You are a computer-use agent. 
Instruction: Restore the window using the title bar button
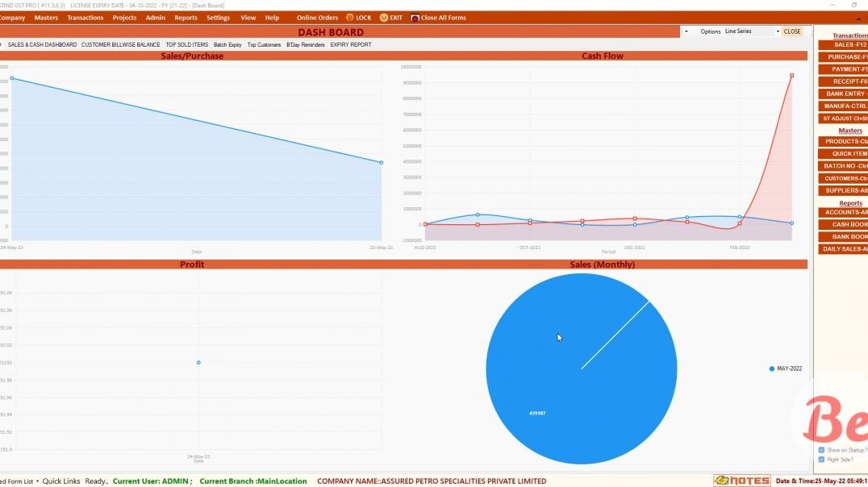coord(854,5)
